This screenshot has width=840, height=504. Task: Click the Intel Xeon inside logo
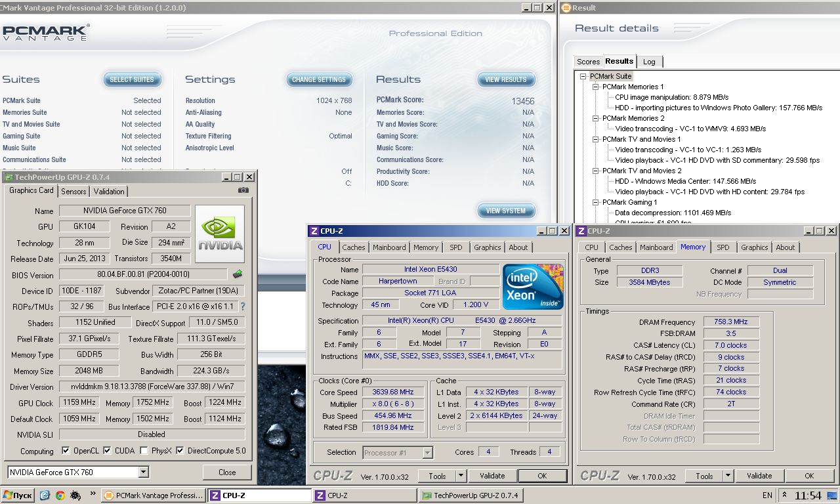(533, 287)
